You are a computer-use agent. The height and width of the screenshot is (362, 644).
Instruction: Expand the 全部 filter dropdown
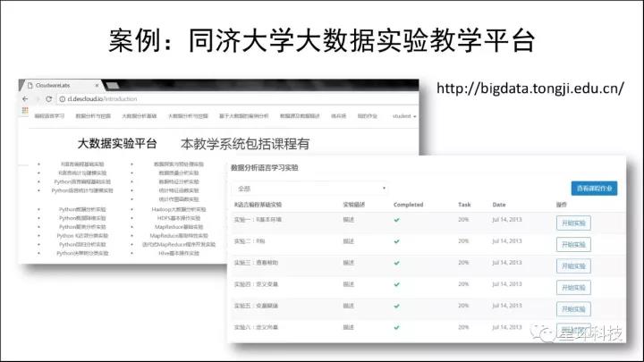tap(310, 189)
